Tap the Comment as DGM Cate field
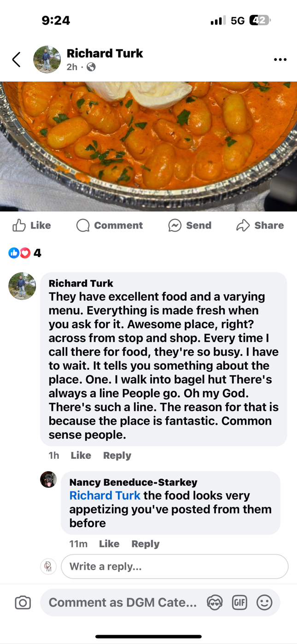Viewport: 297px width, 644px height. tap(122, 603)
